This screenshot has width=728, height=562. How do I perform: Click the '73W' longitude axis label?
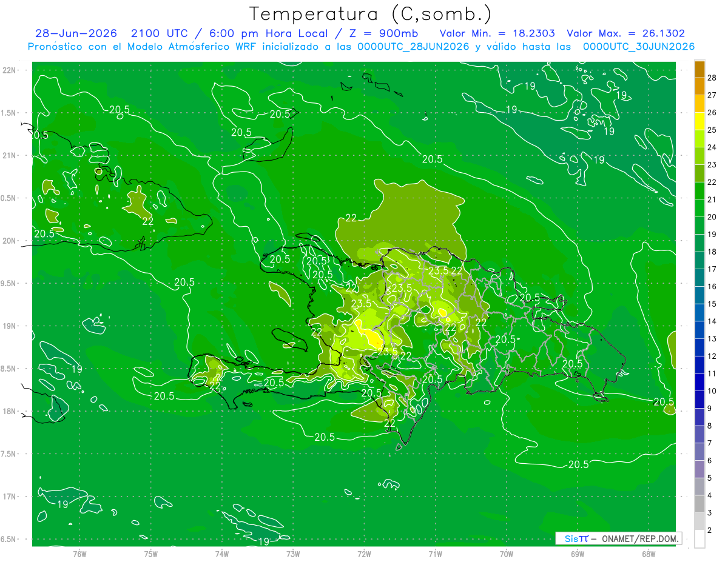pyautogui.click(x=293, y=554)
